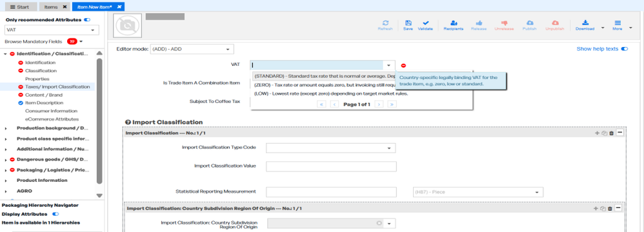Toggle Display Attributes switch
644x232 pixels.
pos(56,214)
